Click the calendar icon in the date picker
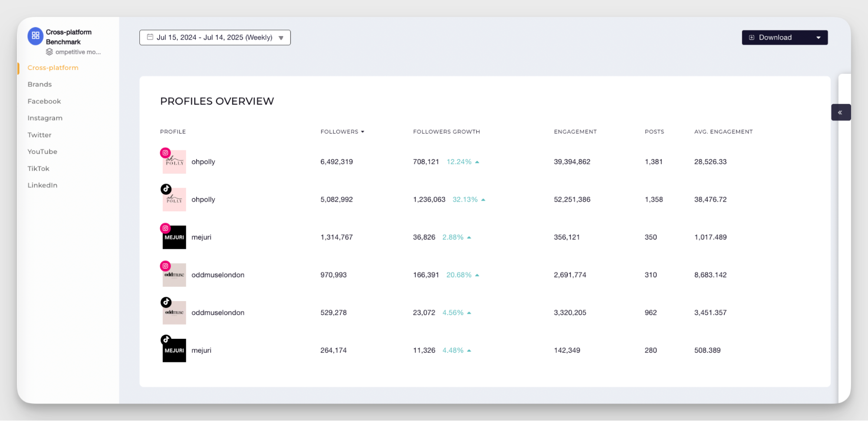This screenshot has height=421, width=868. pos(150,37)
